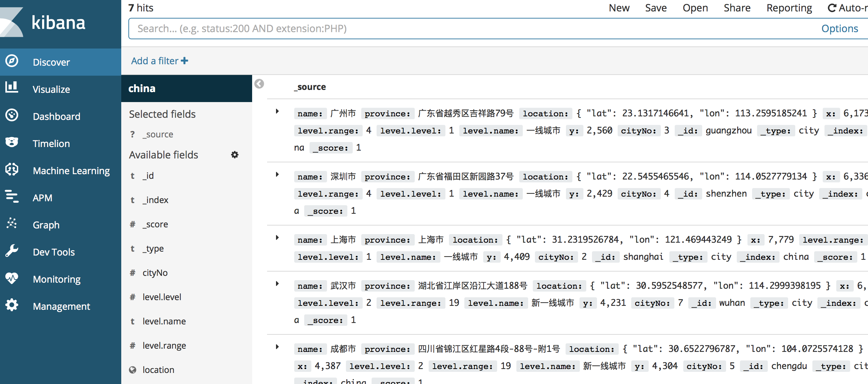868x384 pixels.
Task: Click the _source unknown type icon
Action: pyautogui.click(x=133, y=134)
